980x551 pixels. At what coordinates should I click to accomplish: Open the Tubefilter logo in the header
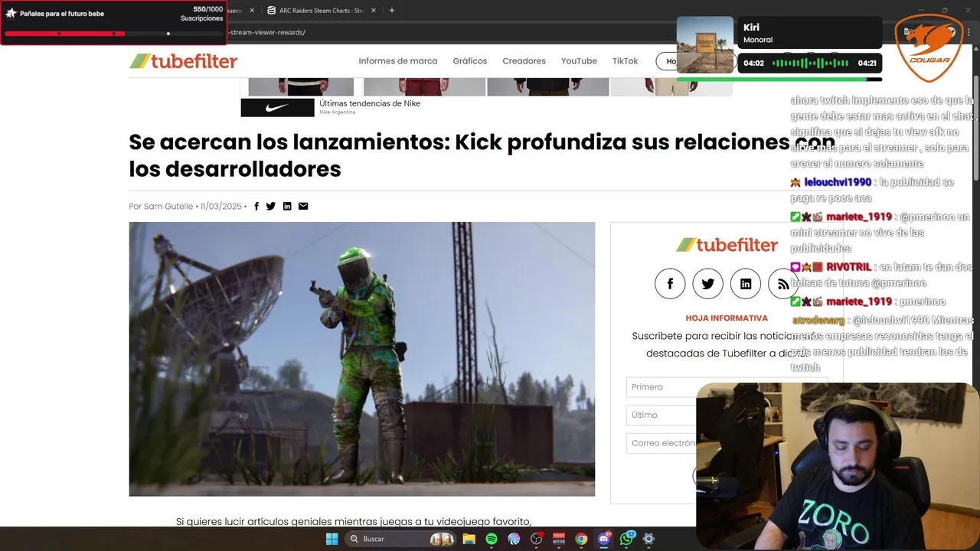[x=183, y=61]
